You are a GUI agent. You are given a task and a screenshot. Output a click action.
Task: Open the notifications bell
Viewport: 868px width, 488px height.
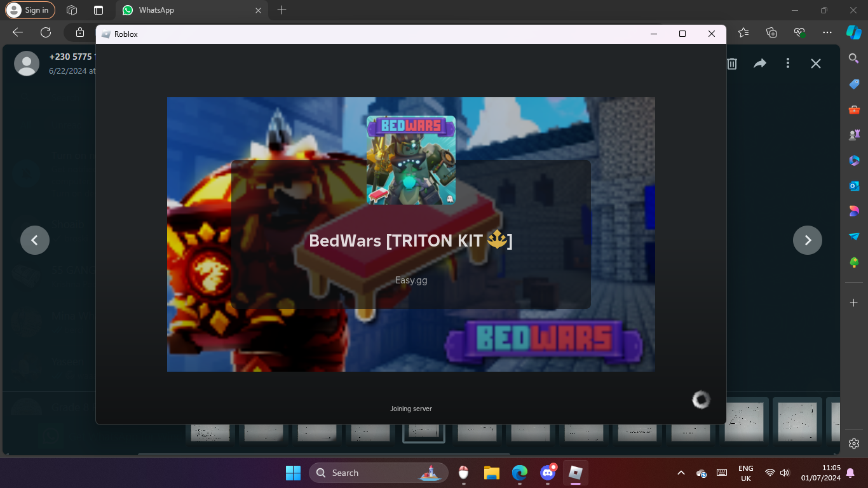(850, 473)
